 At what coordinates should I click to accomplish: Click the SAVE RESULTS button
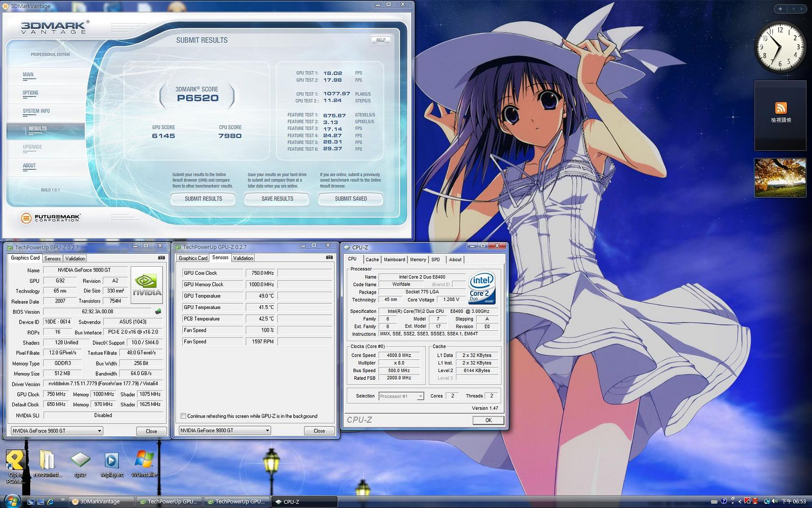pyautogui.click(x=277, y=199)
